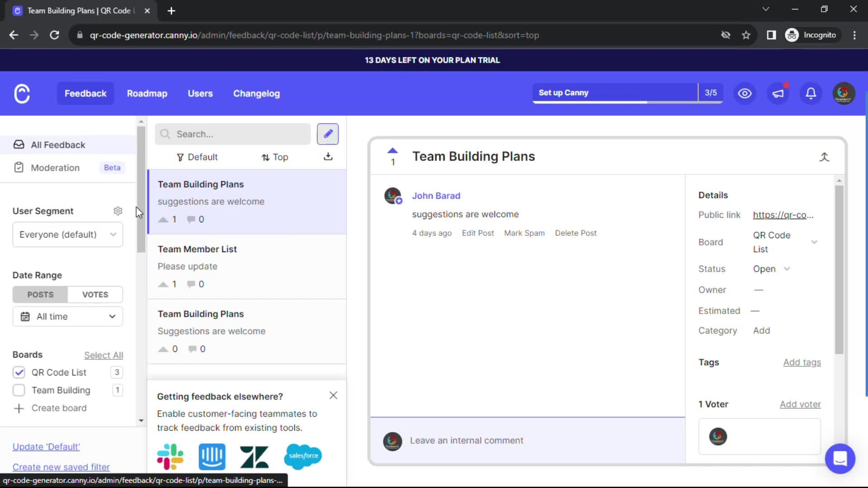868x488 pixels.
Task: Export posts with the download icon
Action: pos(328,156)
